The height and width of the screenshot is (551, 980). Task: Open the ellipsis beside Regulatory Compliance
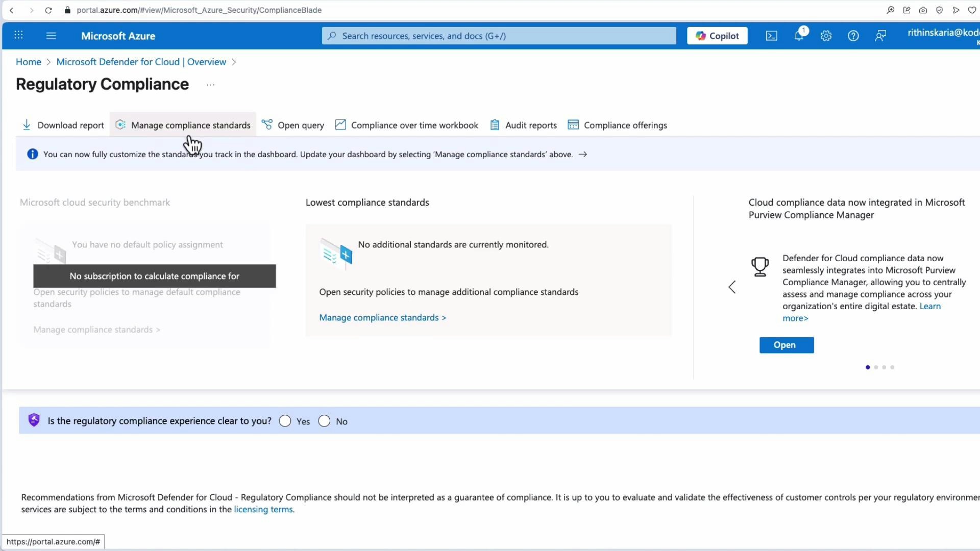[210, 85]
